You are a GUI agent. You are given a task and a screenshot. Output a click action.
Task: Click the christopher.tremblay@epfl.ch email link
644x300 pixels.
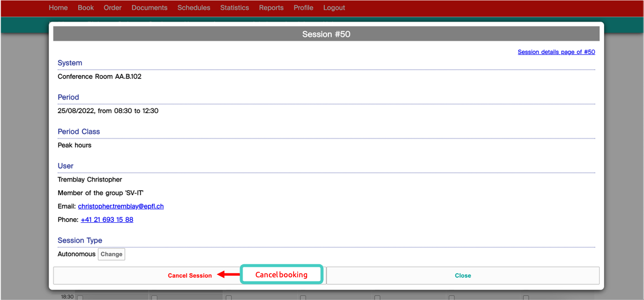pos(121,206)
